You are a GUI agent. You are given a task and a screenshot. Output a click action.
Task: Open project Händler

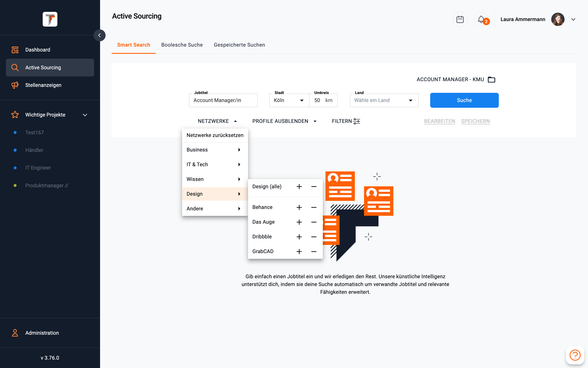tap(34, 150)
